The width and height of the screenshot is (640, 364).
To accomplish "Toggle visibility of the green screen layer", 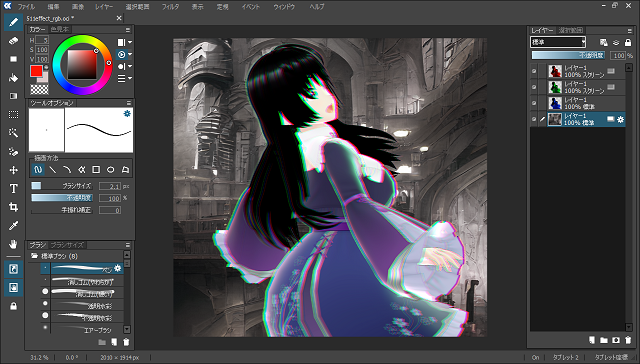I will tap(534, 87).
